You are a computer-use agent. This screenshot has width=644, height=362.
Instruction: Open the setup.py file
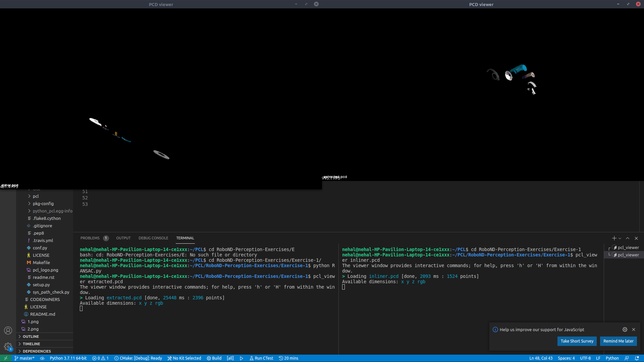click(41, 285)
